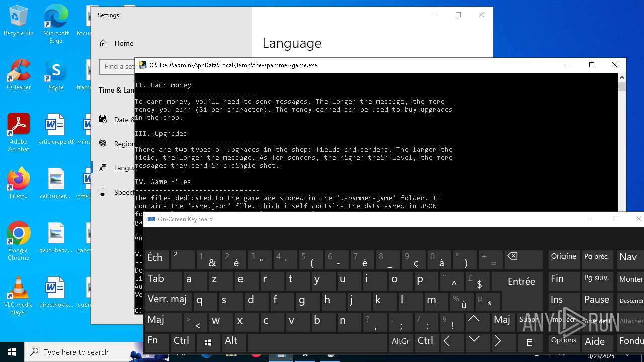Click the Options key on the On-Screen Keyboard
The width and height of the screenshot is (644, 362).
click(x=564, y=342)
